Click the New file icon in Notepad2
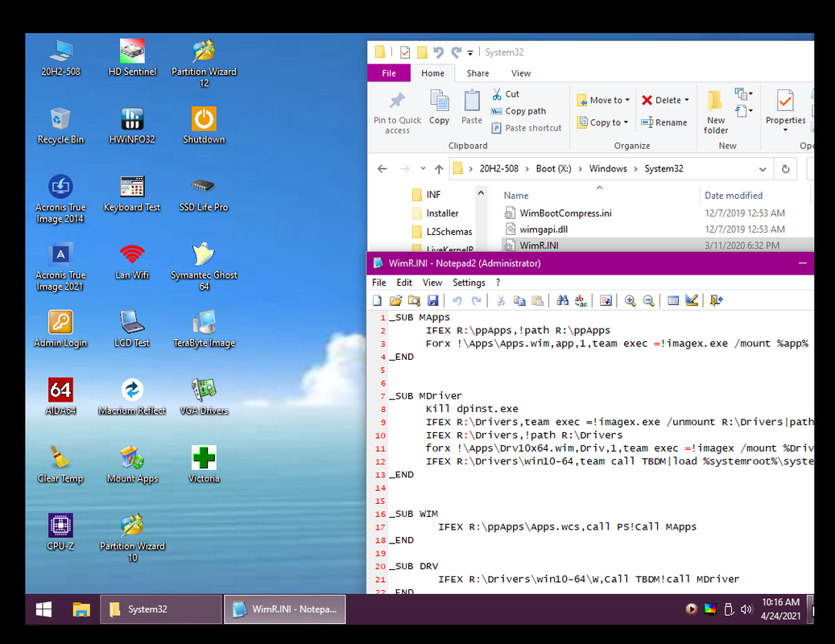This screenshot has width=835, height=644. 377,301
